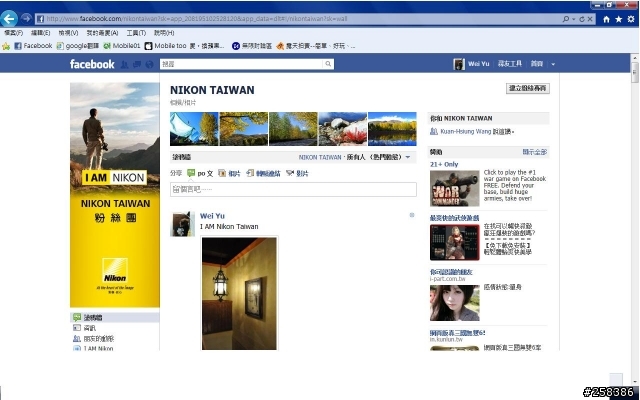Click the home link in Facebook top bar
The image size is (640, 400).
537,64
